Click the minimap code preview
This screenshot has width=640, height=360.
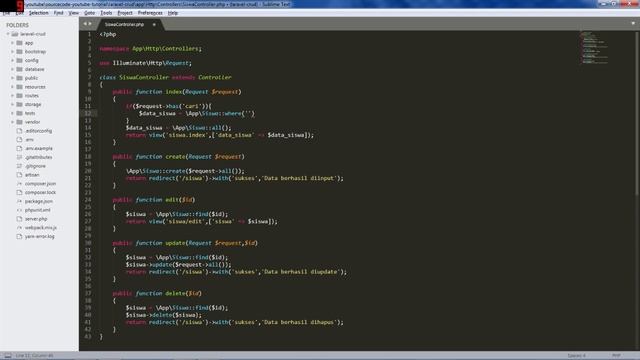click(594, 48)
